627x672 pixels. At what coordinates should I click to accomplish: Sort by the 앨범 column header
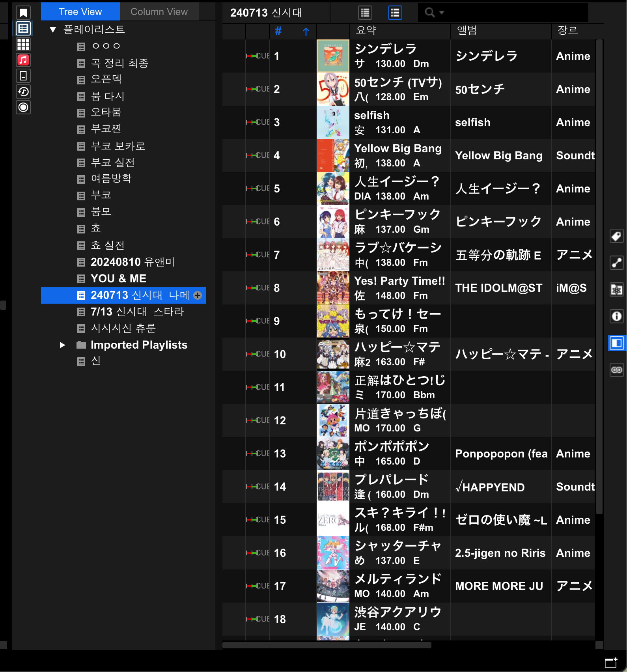[x=467, y=30]
